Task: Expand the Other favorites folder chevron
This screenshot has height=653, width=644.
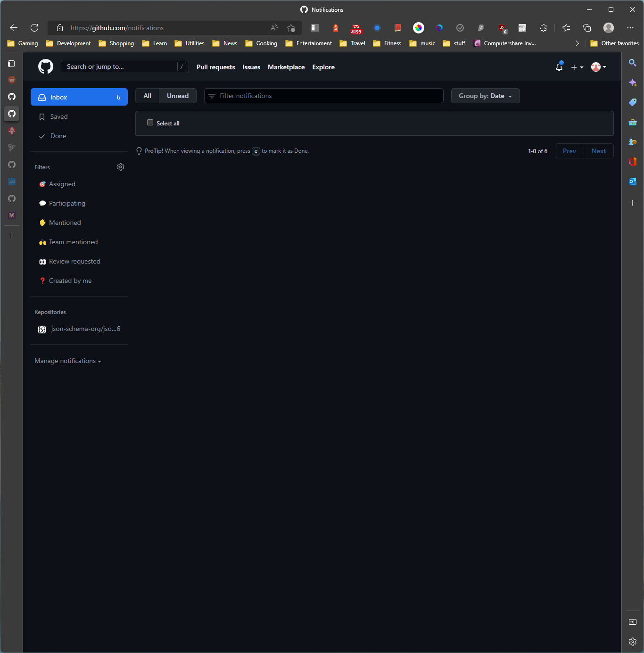Action: click(577, 43)
